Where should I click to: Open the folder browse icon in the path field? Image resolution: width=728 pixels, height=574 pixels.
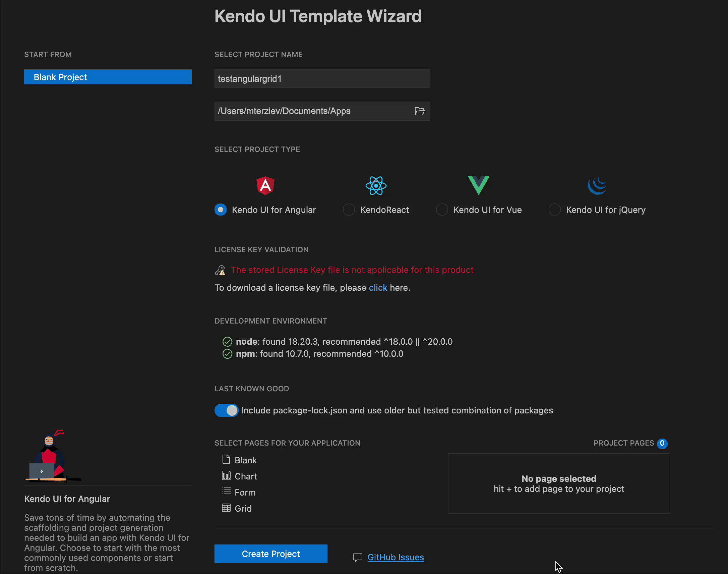click(x=419, y=111)
